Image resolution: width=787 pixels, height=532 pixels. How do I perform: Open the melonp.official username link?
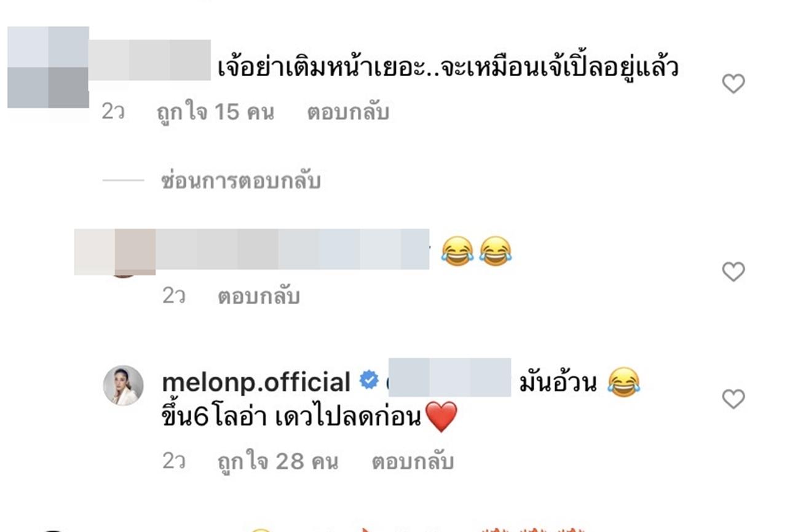[x=256, y=382]
